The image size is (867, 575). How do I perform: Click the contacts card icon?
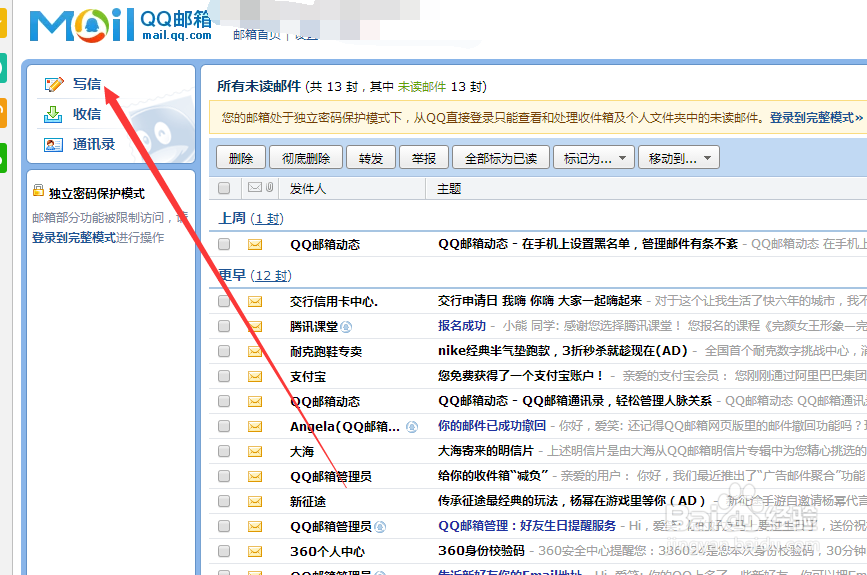pos(53,145)
